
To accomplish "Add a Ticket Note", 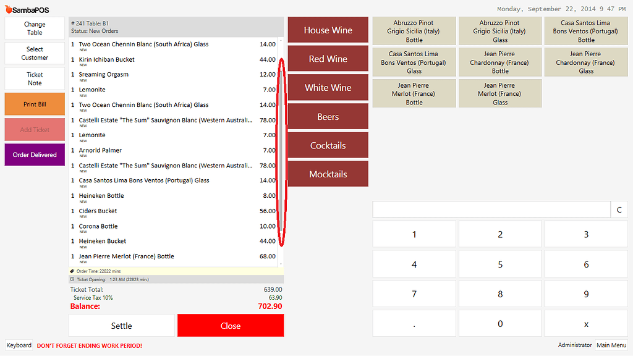I will 34,78.
